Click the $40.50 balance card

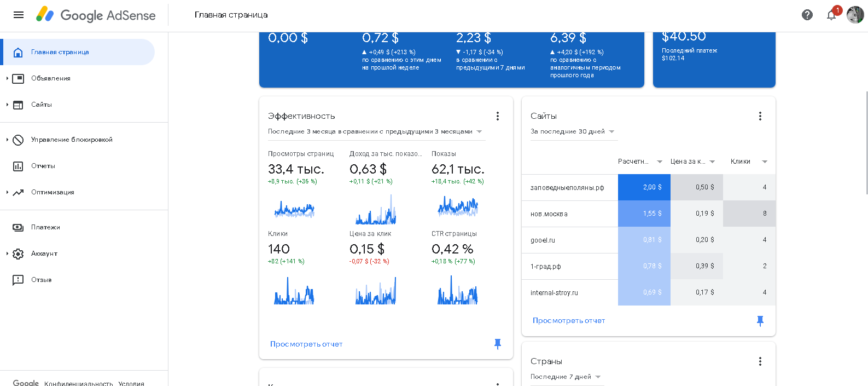[714, 59]
